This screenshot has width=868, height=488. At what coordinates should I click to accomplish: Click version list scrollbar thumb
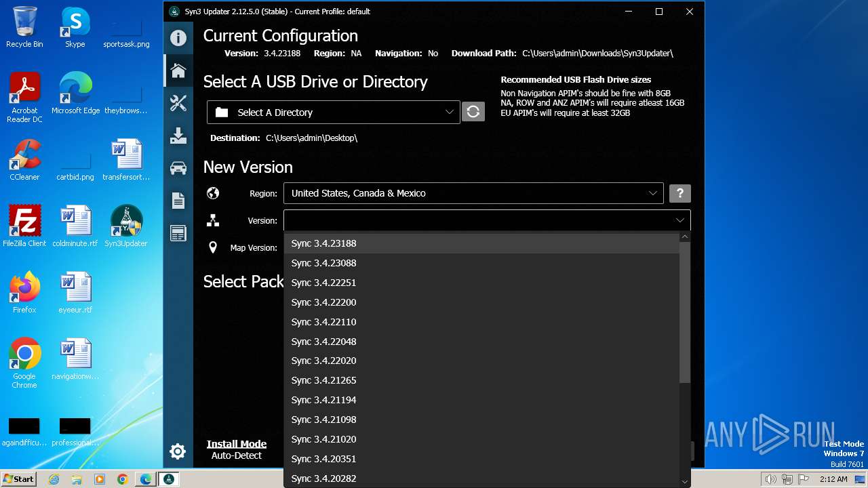[685, 312]
